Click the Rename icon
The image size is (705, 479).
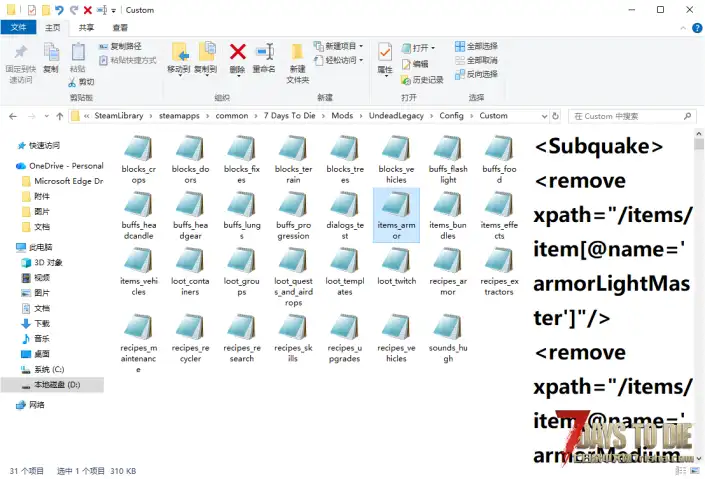(264, 52)
